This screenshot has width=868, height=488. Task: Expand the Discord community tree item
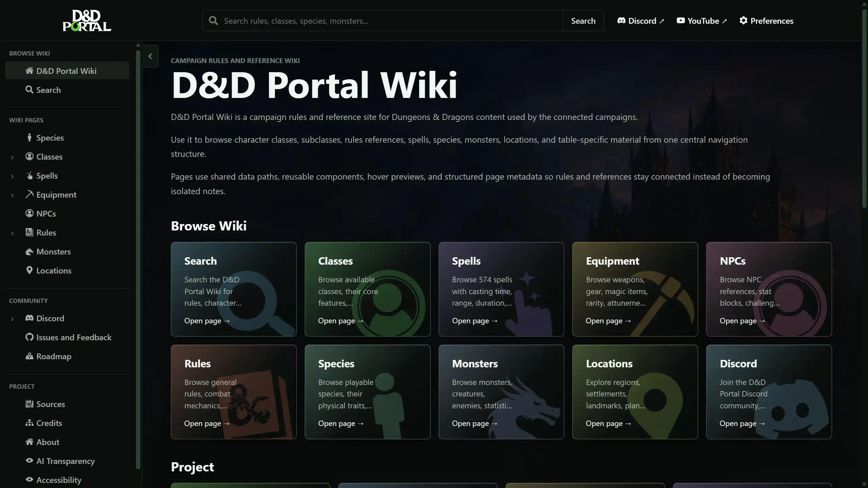(x=12, y=319)
